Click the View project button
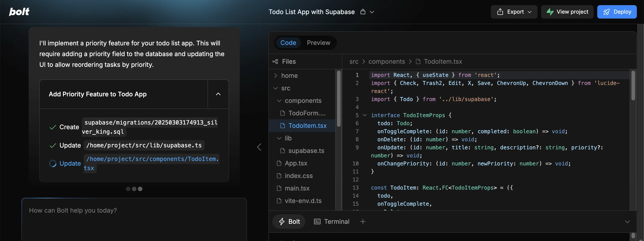Image resolution: width=644 pixels, height=241 pixels. (567, 12)
